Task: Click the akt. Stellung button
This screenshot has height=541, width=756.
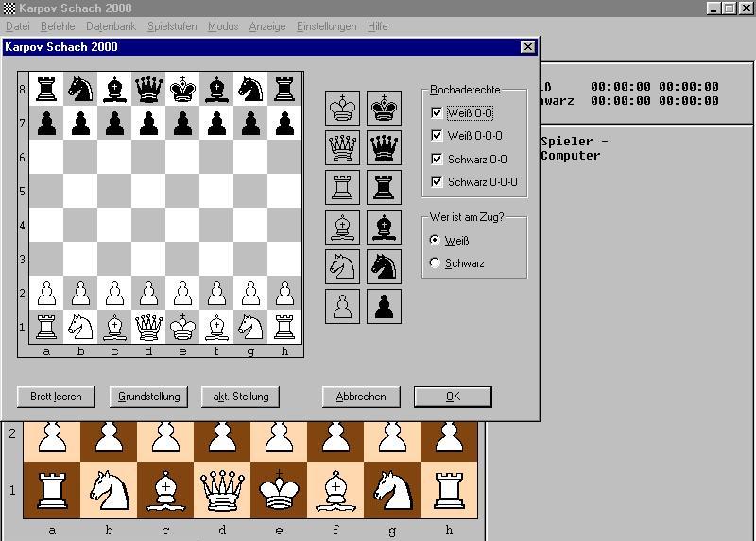Action: tap(241, 397)
